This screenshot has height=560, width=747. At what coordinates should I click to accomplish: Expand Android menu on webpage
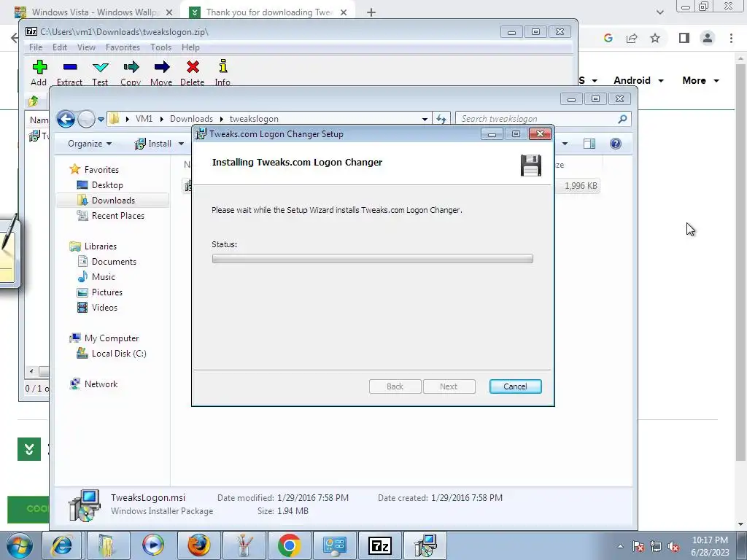pos(638,80)
